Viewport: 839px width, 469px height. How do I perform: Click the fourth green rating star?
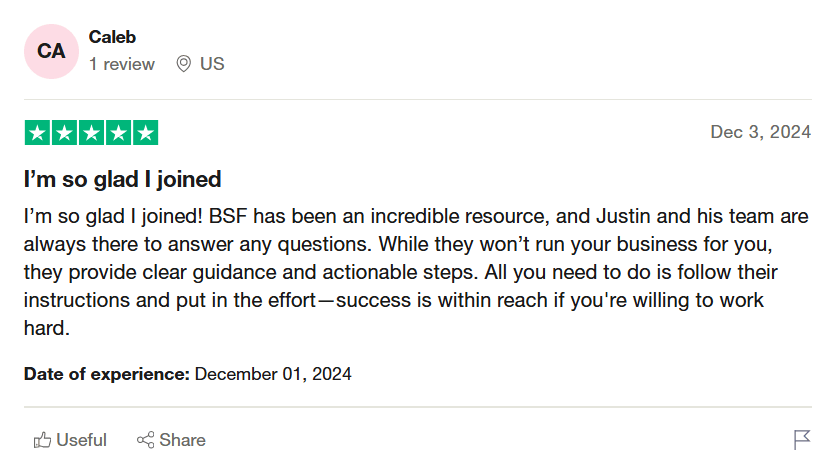pos(118,133)
